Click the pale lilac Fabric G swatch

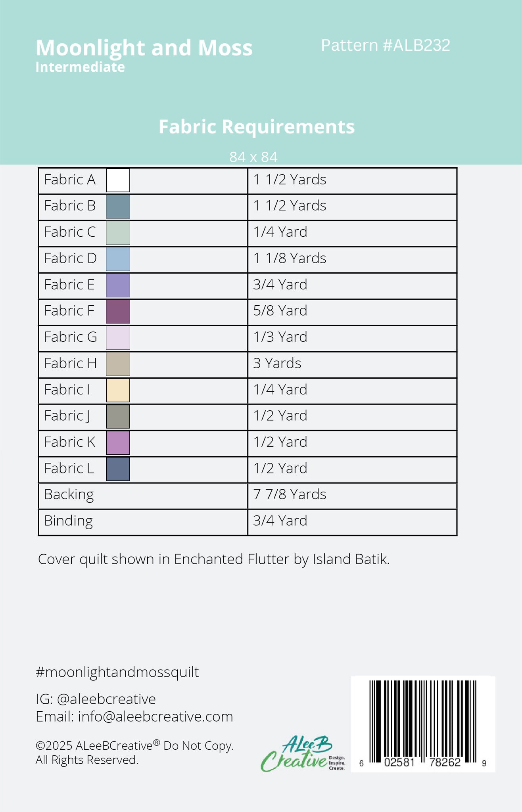pyautogui.click(x=118, y=338)
